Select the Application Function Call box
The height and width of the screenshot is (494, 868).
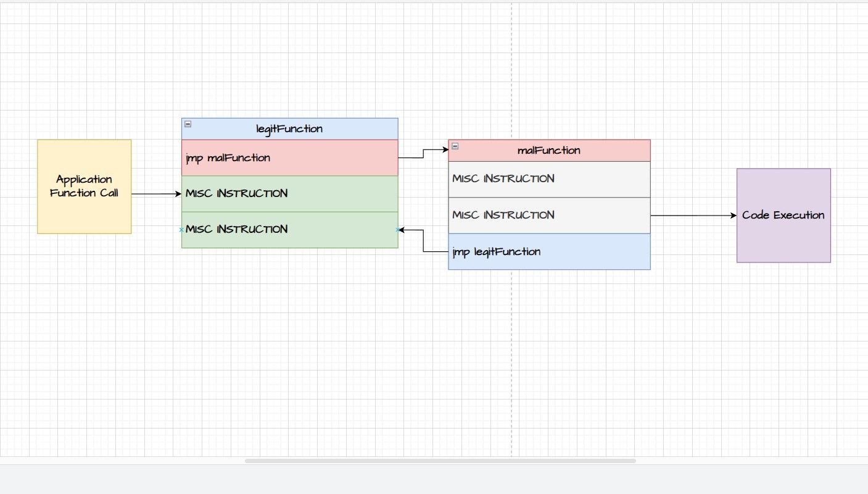84,186
